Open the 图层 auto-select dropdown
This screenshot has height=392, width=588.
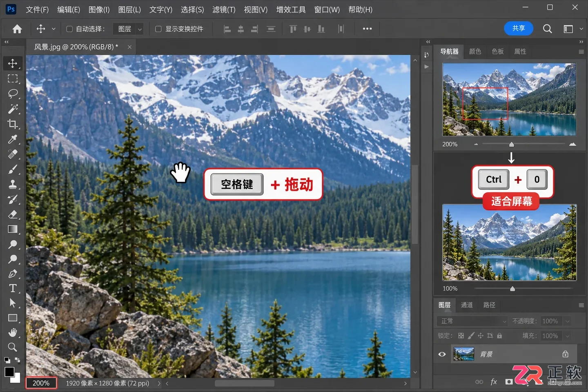click(x=128, y=29)
